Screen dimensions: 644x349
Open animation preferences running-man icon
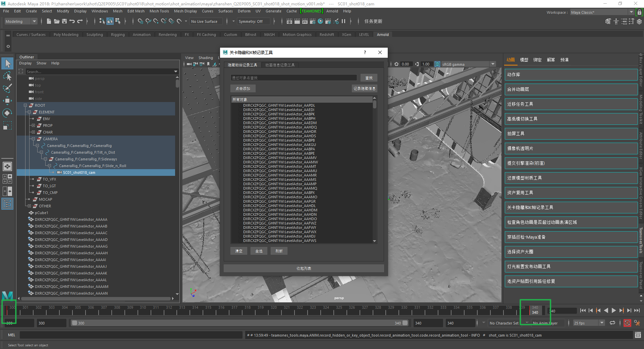pos(637,323)
